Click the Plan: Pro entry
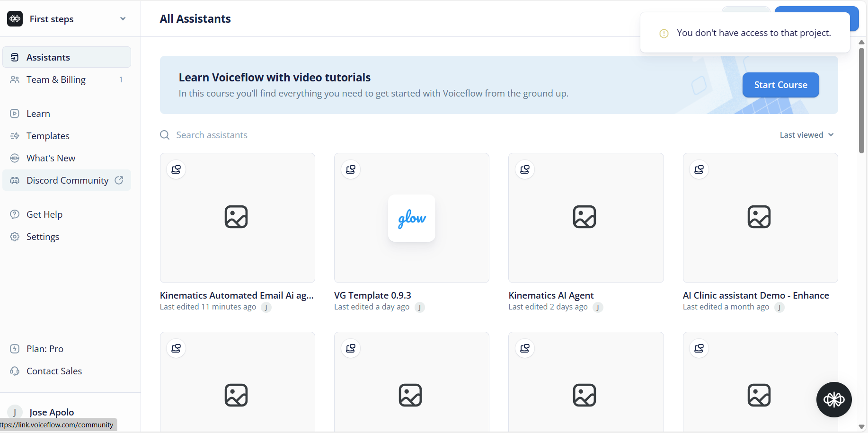 pos(67,349)
